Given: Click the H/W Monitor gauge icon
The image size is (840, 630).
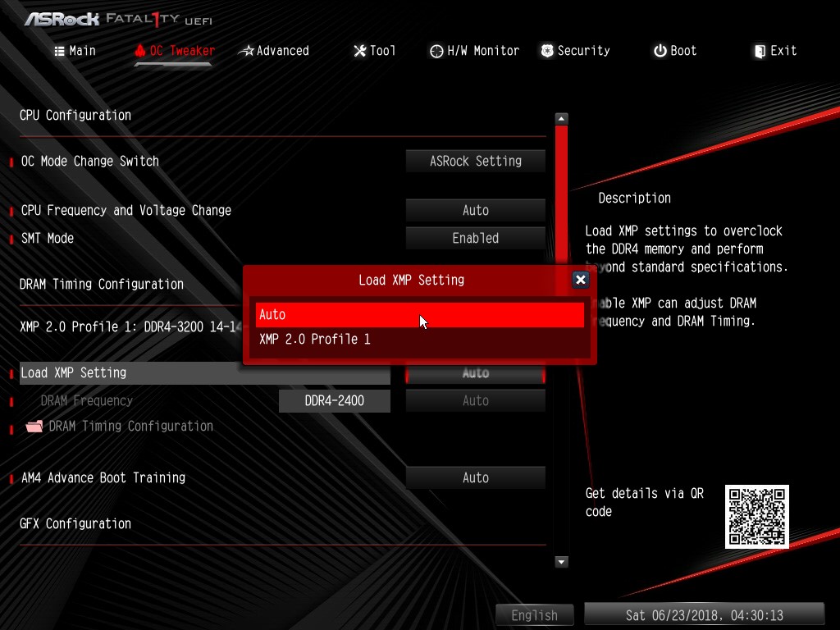Looking at the screenshot, I should pos(436,51).
